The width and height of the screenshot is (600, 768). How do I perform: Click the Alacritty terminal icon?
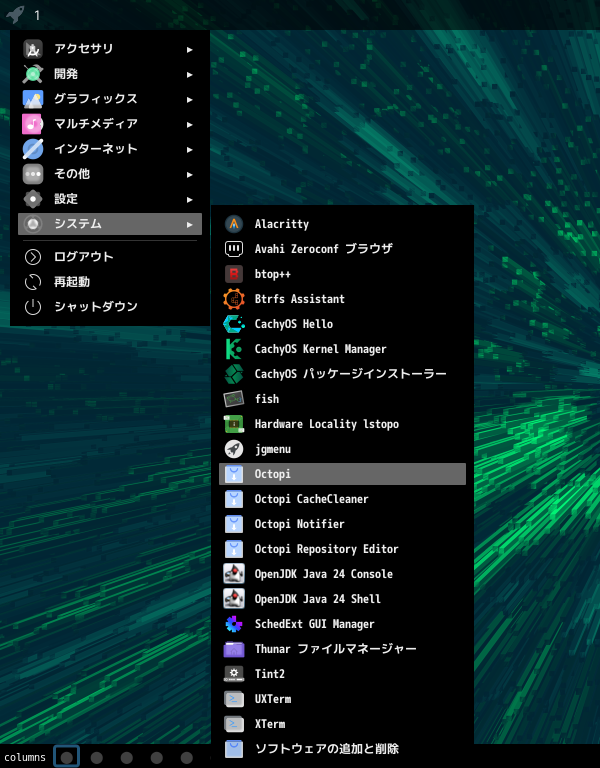pyautogui.click(x=234, y=224)
